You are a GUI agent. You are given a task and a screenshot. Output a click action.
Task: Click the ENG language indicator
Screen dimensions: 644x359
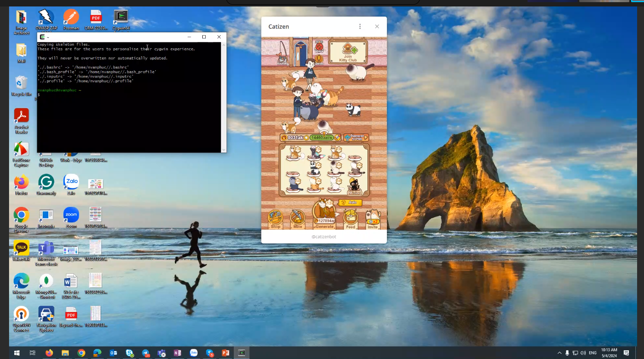593,353
